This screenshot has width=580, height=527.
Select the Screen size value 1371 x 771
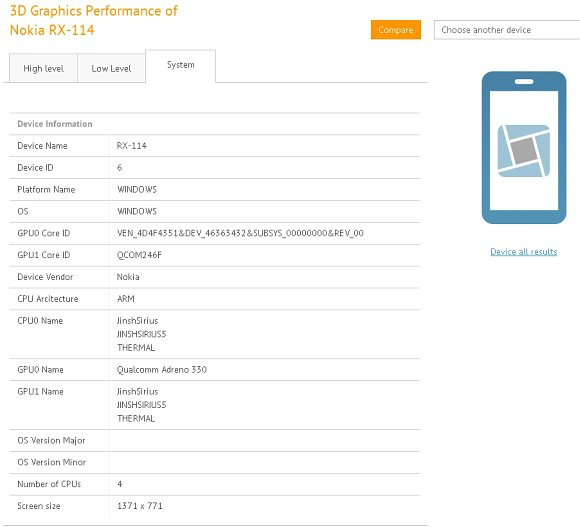(140, 506)
